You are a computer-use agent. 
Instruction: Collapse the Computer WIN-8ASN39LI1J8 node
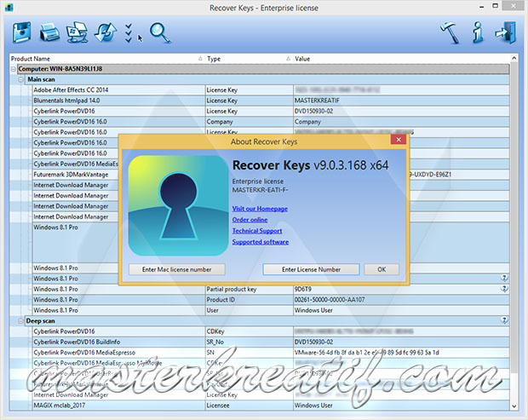coord(14,69)
